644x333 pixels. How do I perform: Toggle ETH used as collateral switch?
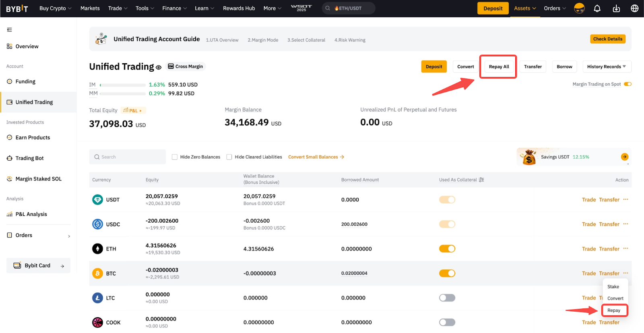click(x=447, y=249)
